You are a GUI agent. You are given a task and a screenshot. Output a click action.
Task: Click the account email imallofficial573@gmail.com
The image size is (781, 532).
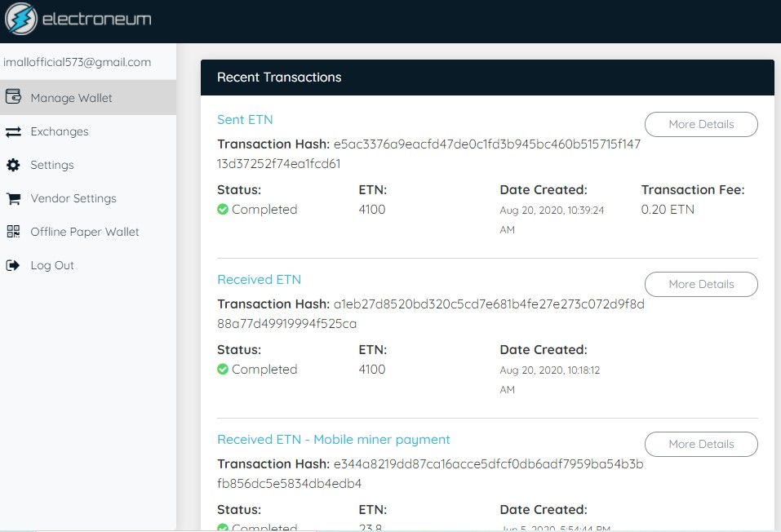78,62
